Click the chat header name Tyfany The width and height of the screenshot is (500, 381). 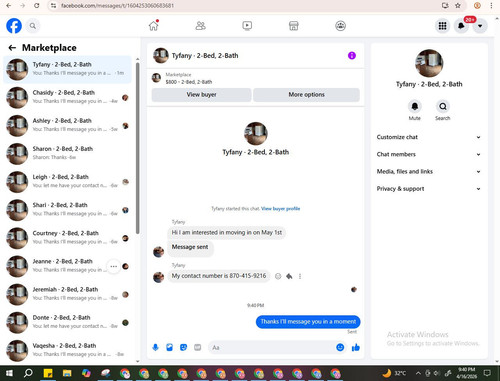pos(205,56)
